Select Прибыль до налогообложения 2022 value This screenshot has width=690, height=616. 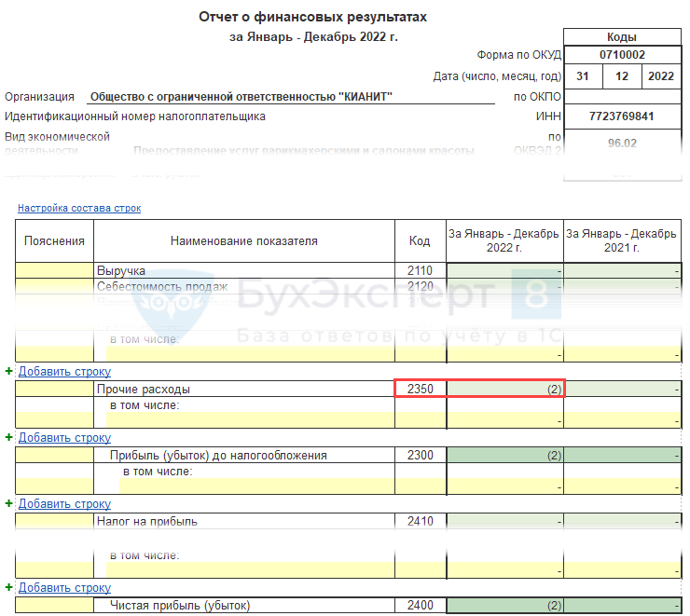pyautogui.click(x=504, y=455)
